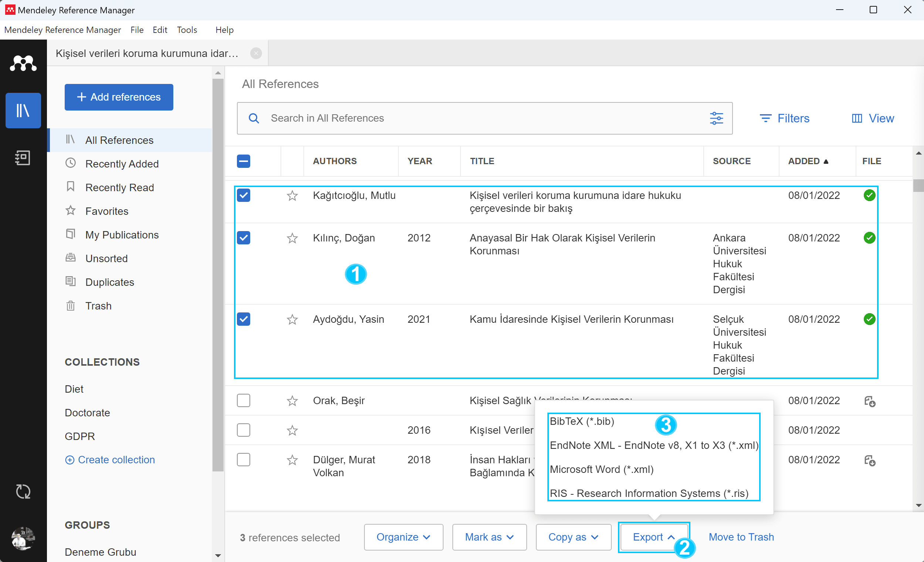Choose RIS export format
The image size is (924, 562).
tap(649, 494)
